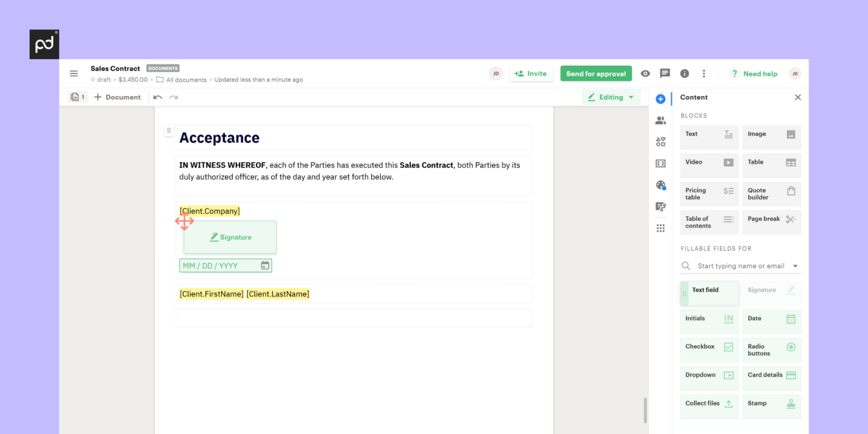Open the page count thumbnail panel

77,97
